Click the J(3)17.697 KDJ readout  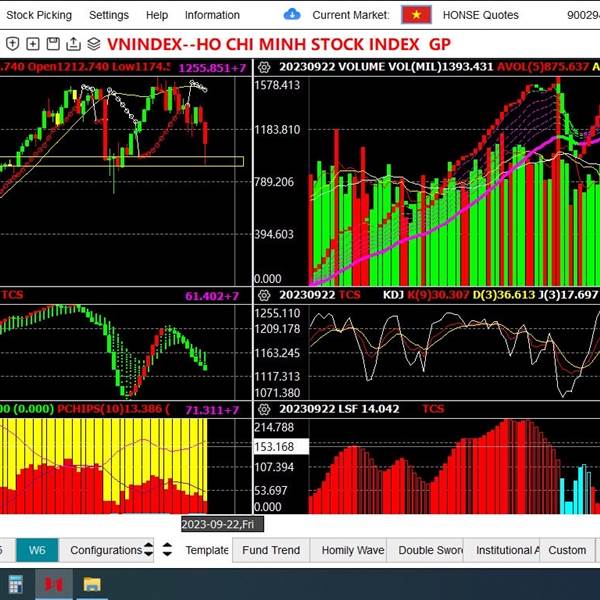(x=568, y=295)
